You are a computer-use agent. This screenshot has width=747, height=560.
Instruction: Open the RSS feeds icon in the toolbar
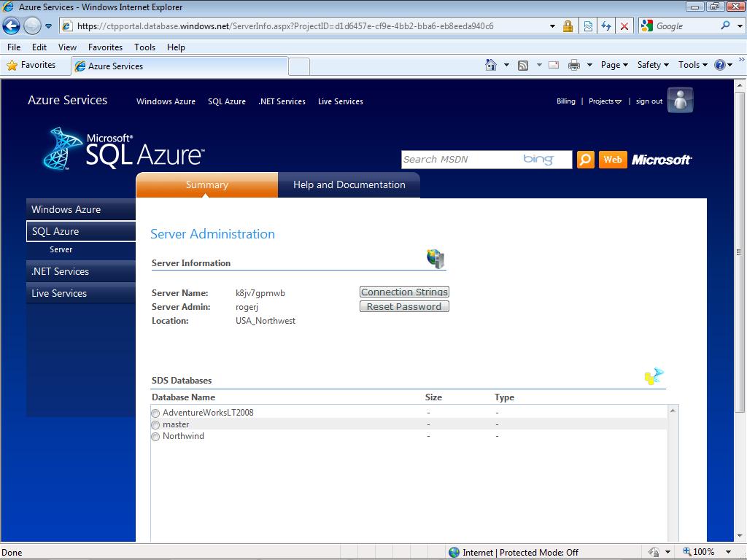[523, 65]
